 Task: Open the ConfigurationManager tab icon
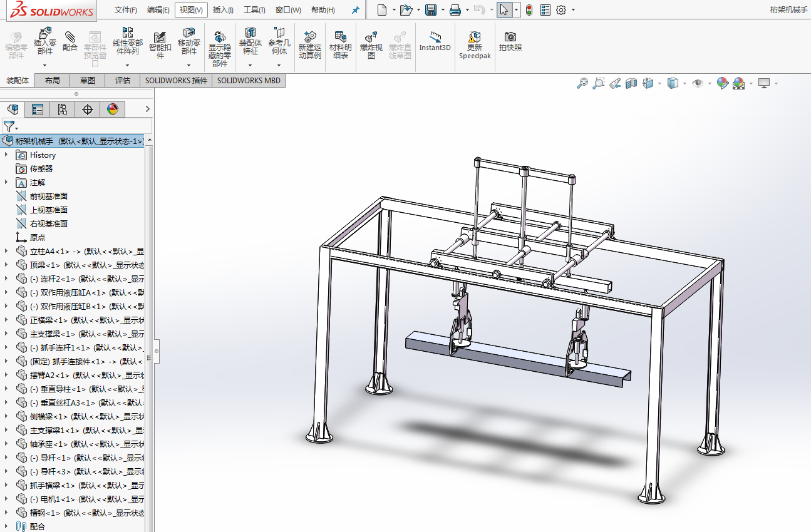tap(62, 110)
